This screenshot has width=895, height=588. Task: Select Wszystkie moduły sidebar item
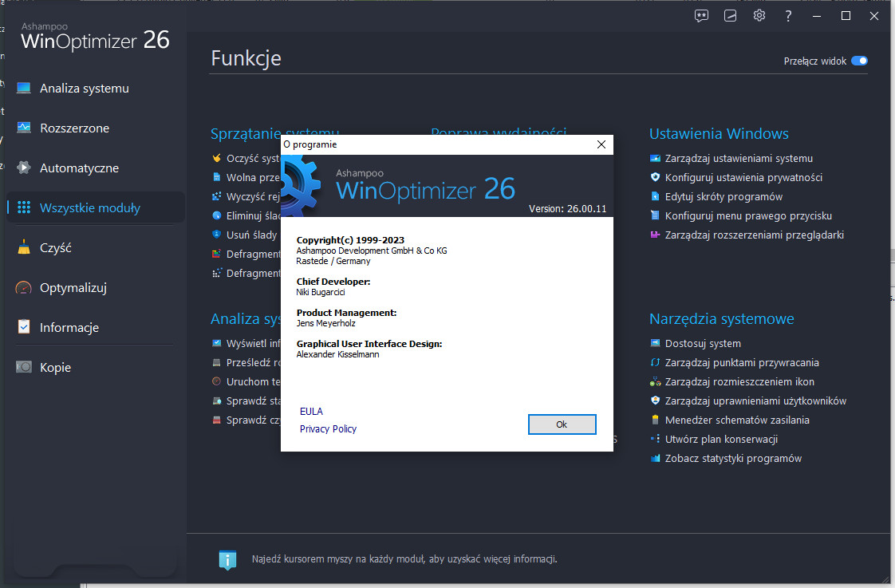tap(95, 207)
